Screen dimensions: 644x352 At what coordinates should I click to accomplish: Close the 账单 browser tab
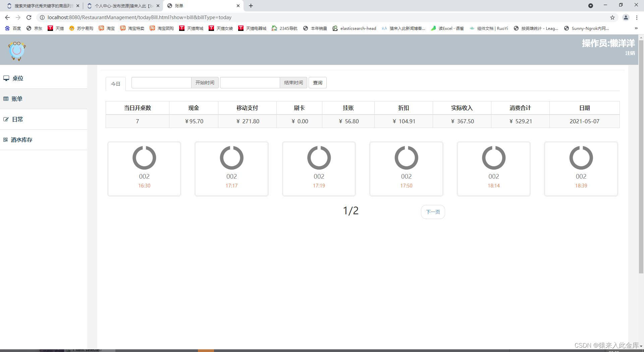point(238,6)
